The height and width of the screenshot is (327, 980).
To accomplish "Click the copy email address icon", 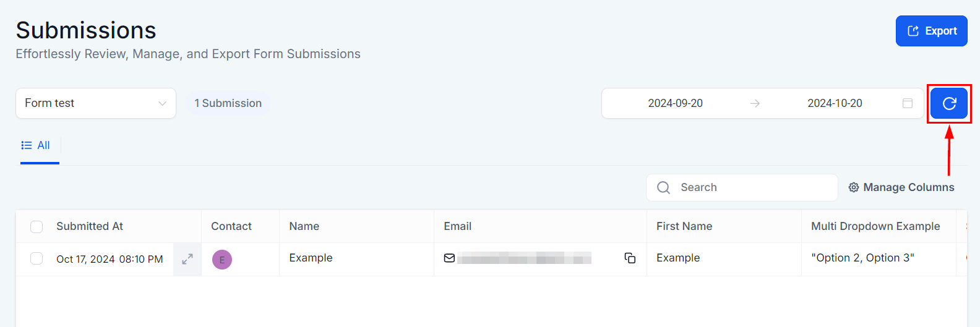I will [630, 258].
